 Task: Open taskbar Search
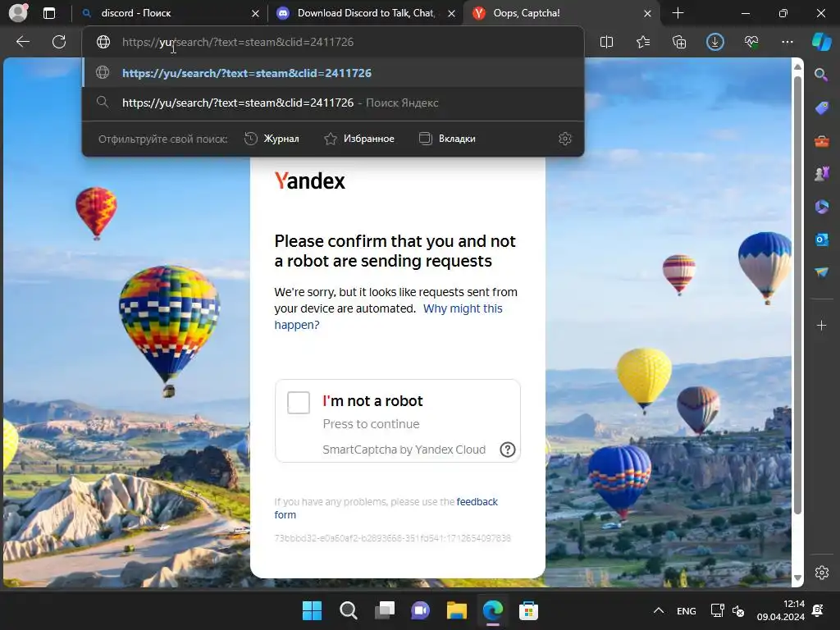(x=348, y=610)
